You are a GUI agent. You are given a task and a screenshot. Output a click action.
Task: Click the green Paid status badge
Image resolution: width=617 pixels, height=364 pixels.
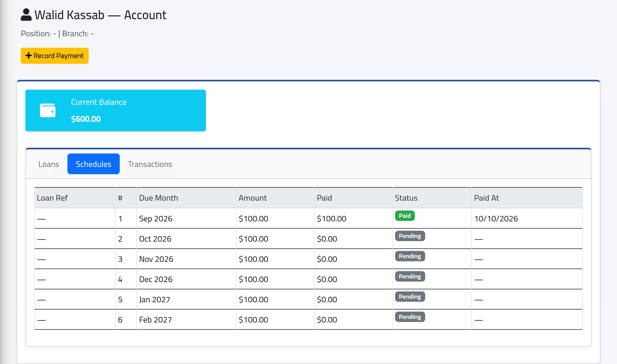(x=405, y=216)
